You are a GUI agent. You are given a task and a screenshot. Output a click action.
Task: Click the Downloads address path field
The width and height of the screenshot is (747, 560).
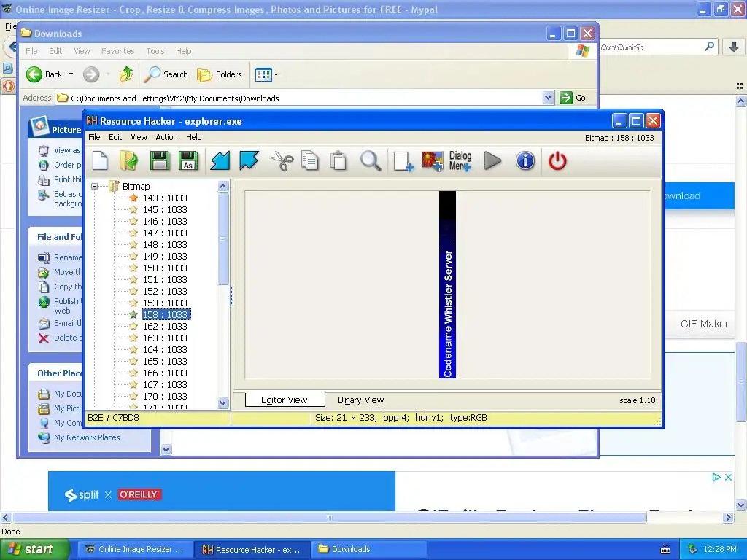305,98
